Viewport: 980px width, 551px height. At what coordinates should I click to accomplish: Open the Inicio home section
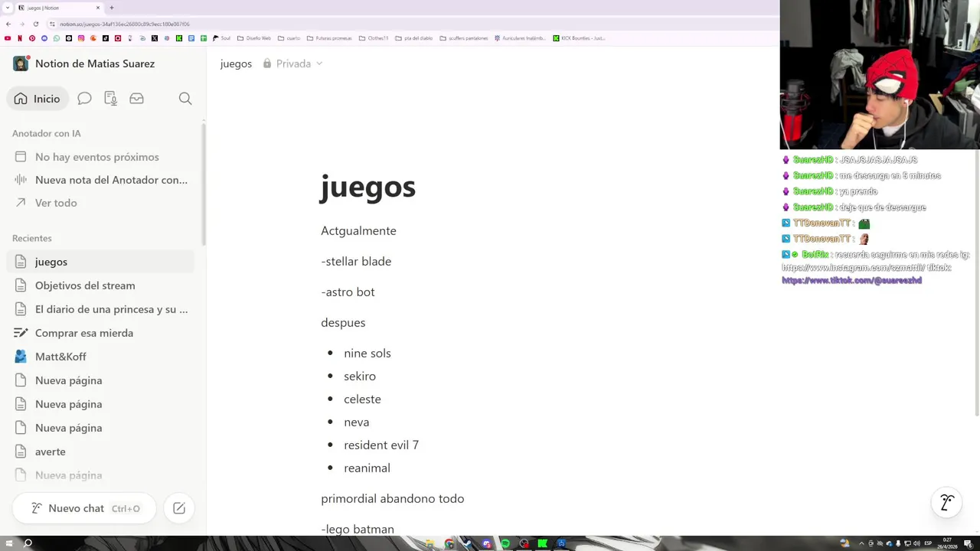(38, 99)
